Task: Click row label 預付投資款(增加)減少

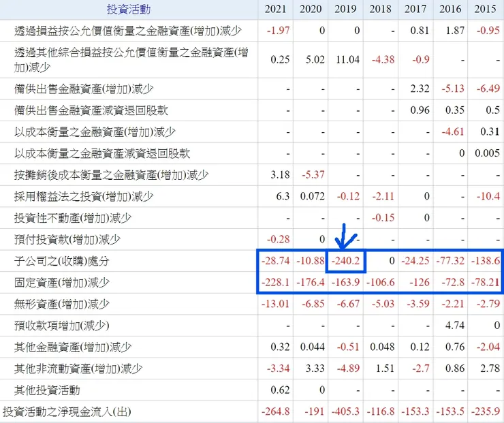Action: (x=67, y=240)
